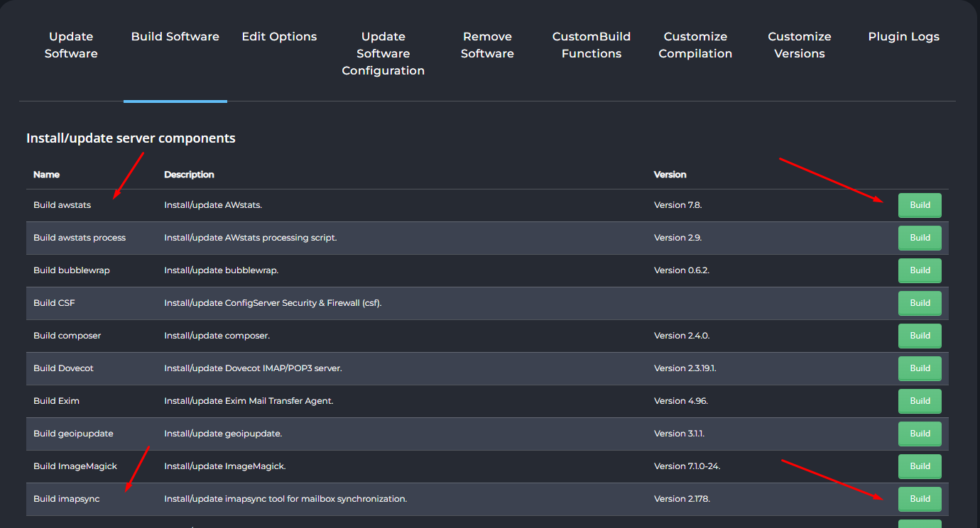Go to the Remove Software tab
The image size is (980, 528).
tap(487, 45)
